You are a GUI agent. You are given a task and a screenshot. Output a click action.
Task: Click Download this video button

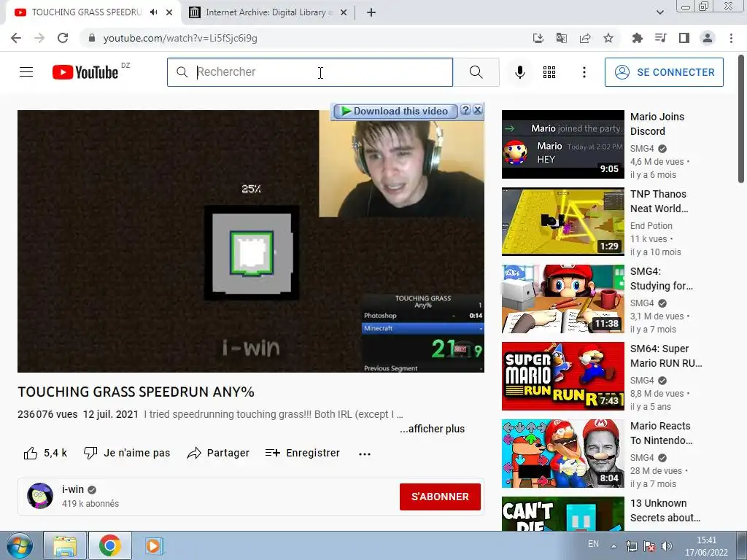click(x=395, y=111)
